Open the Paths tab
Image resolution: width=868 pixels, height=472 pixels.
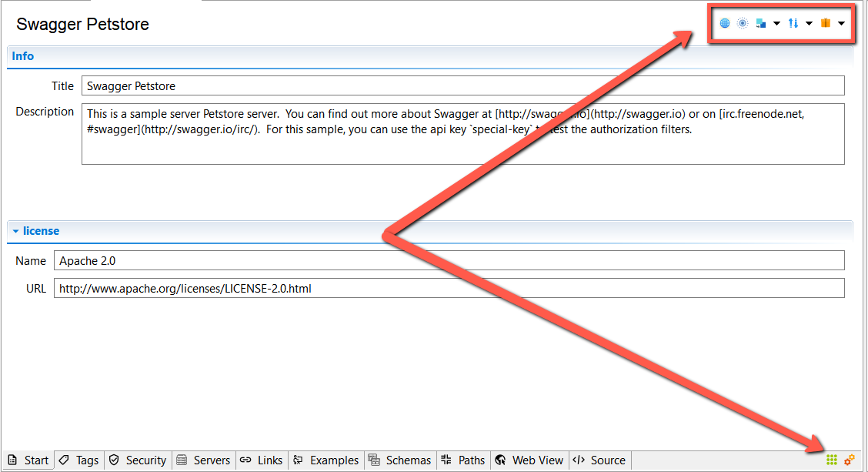pyautogui.click(x=463, y=460)
